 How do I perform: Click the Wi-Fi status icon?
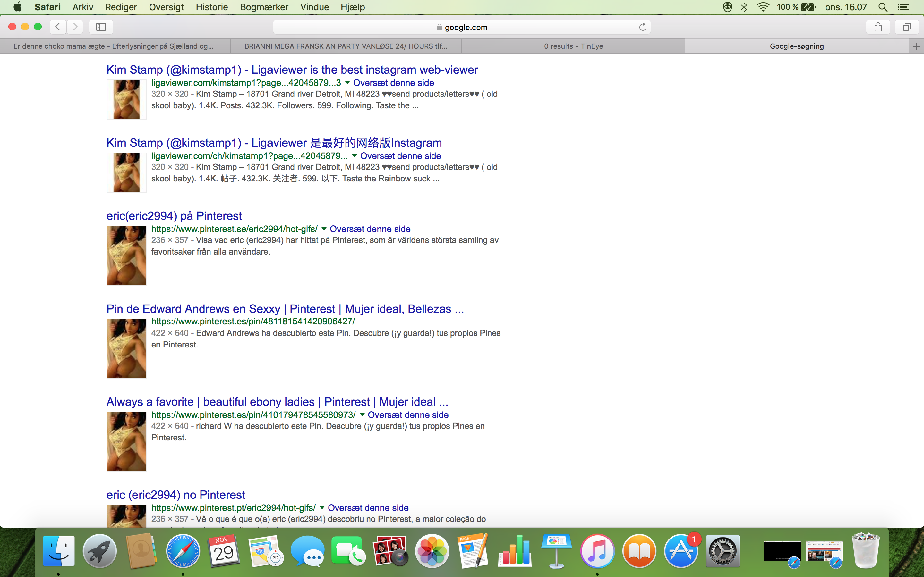[x=763, y=7]
